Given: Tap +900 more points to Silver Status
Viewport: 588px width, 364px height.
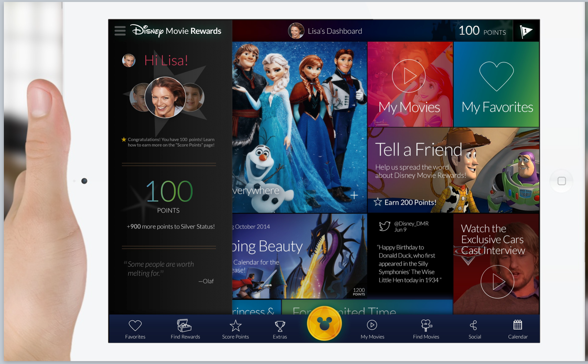Looking at the screenshot, I should (171, 226).
